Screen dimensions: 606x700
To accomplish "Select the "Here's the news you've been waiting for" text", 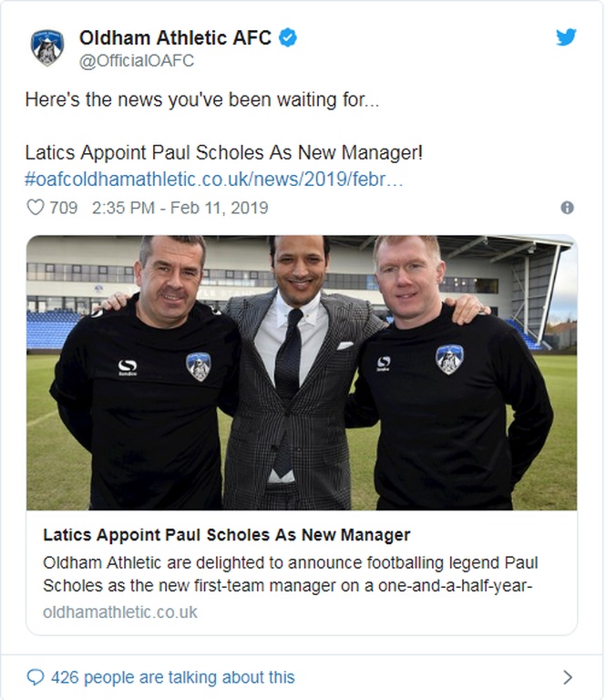I will coord(201,100).
